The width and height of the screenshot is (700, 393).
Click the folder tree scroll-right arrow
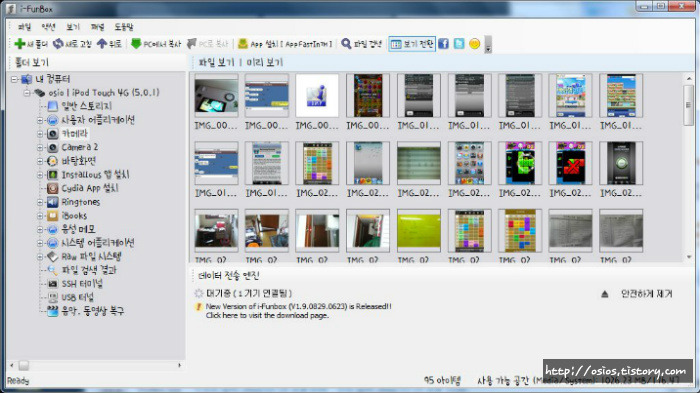tap(179, 365)
